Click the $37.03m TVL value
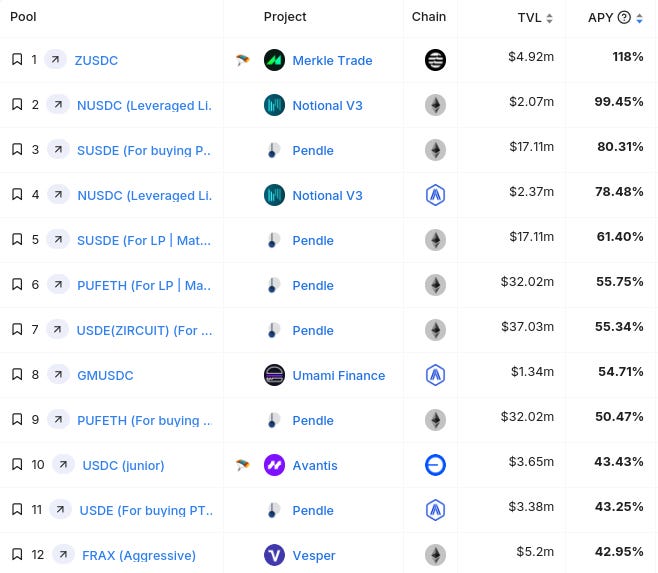658x573 pixels. pos(527,326)
